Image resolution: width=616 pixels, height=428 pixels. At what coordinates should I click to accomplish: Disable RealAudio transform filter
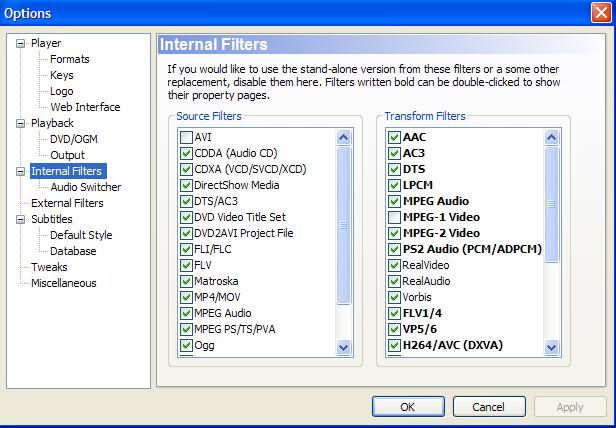point(394,281)
